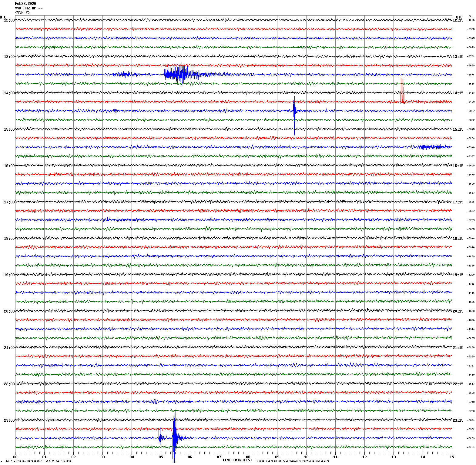Click the 18:00 UTC row label on the left
The image size is (476, 465).
(x=9, y=239)
